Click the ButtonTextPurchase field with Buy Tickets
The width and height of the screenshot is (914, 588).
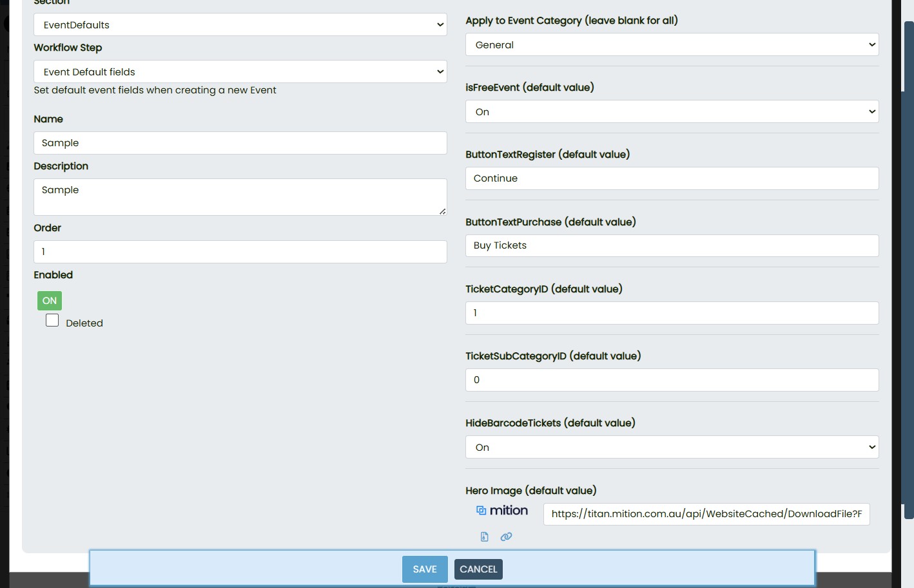tap(672, 245)
